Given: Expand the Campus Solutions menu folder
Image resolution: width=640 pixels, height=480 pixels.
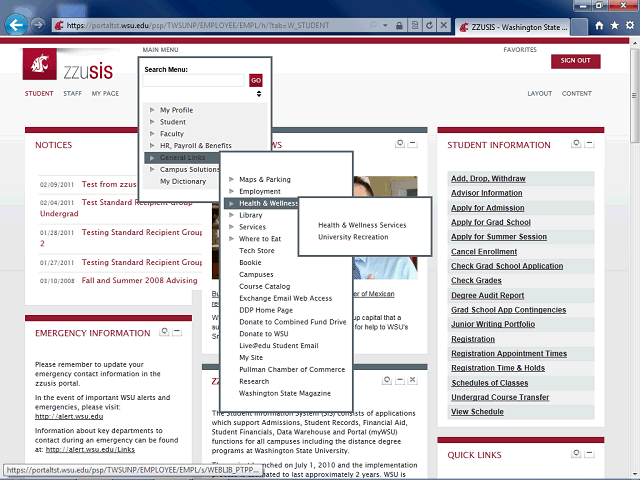Looking at the screenshot, I should pos(152,169).
